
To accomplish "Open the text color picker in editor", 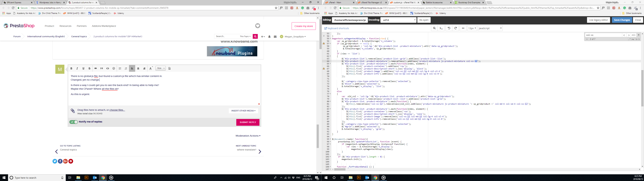I will 151,68.
